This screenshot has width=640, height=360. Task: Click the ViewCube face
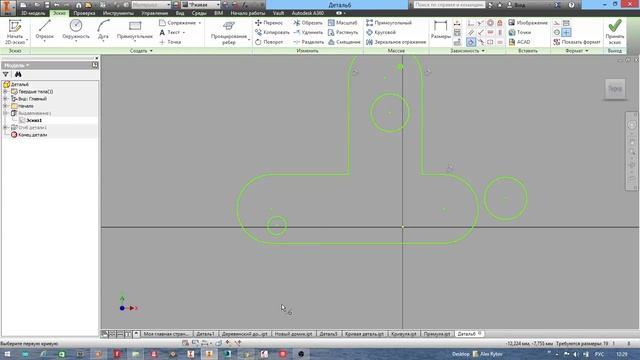pyautogui.click(x=615, y=89)
